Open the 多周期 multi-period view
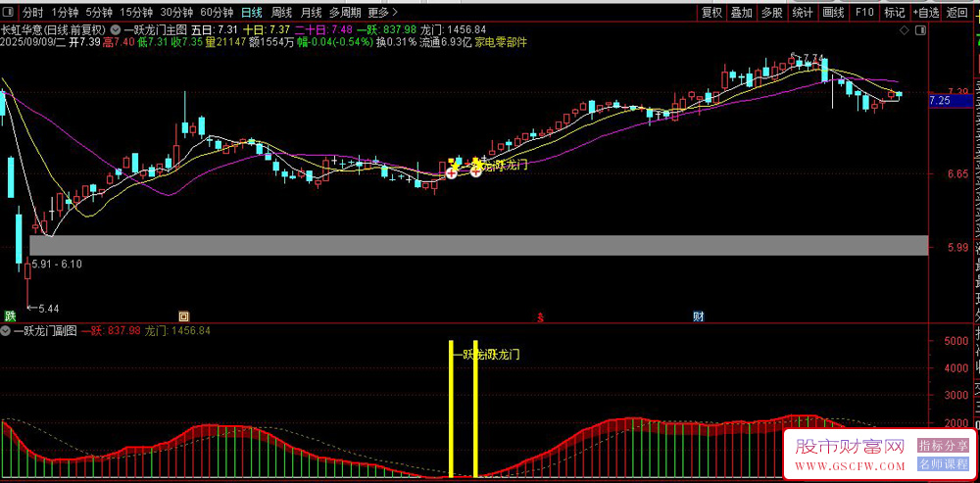Viewport: 980px width, 483px height. 344,12
